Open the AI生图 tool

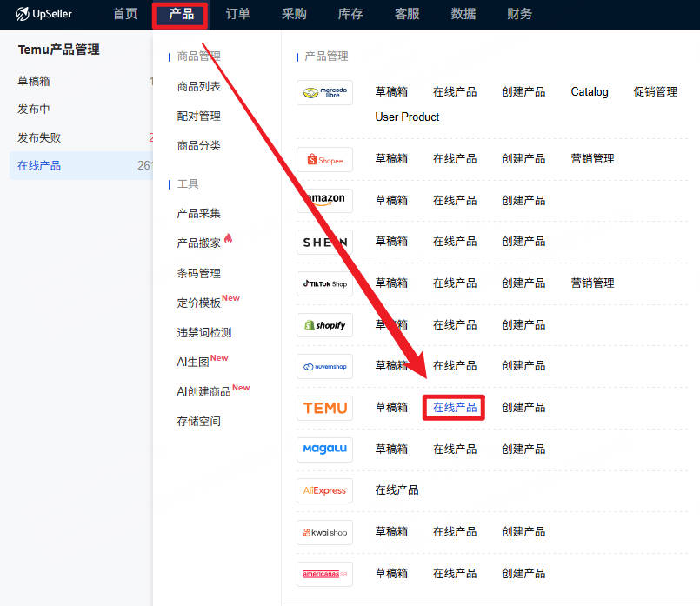193,362
